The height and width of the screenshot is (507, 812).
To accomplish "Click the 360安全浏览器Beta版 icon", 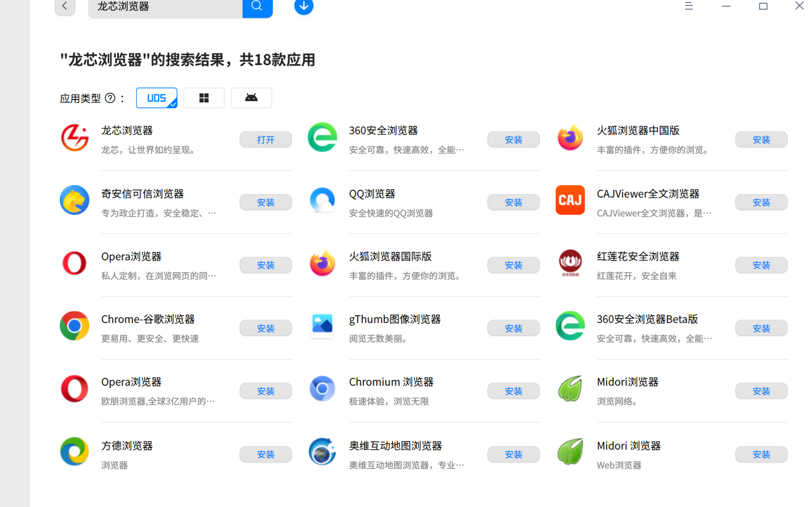I will (571, 326).
